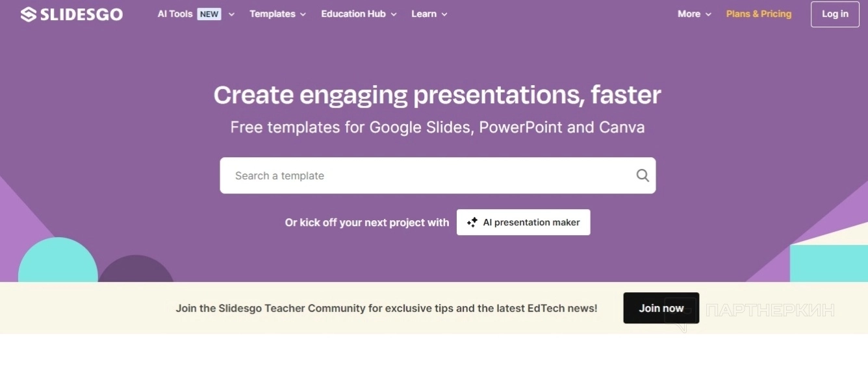Expand the Education Hub chevron

pos(393,14)
